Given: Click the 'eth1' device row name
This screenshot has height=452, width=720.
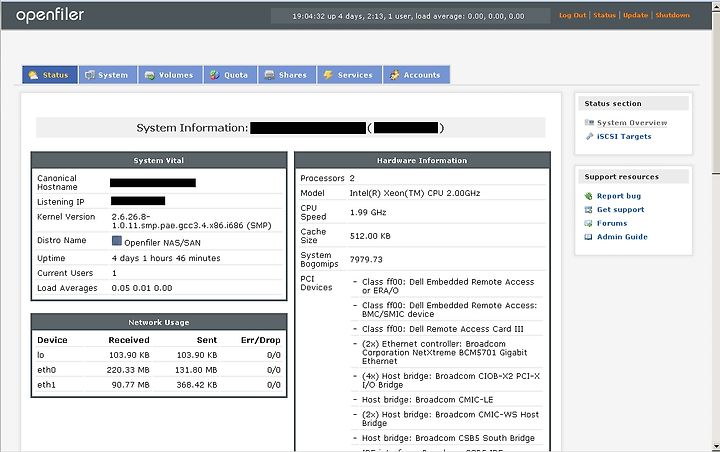Looking at the screenshot, I should pos(46,384).
